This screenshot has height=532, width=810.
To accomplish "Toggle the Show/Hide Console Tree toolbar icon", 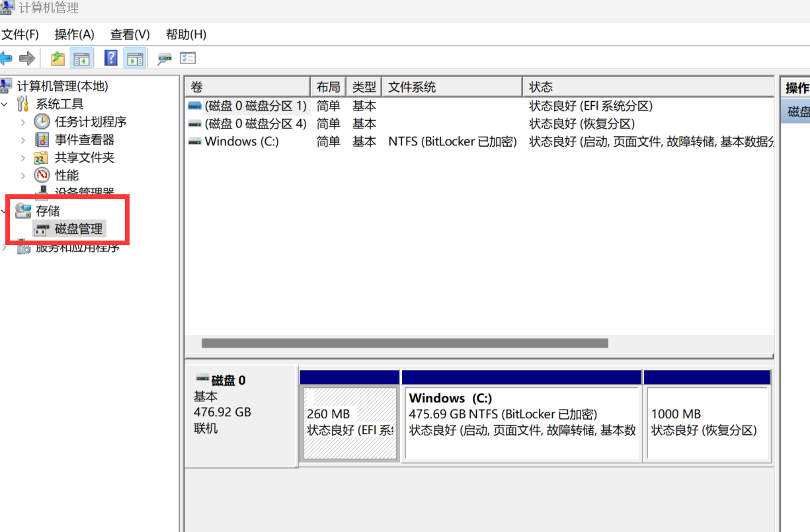I will [82, 59].
